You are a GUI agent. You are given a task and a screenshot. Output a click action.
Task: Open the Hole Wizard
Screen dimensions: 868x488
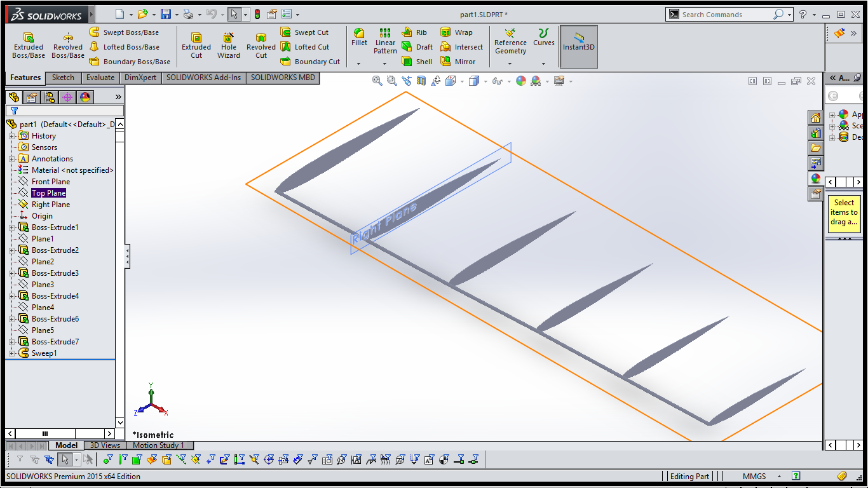pyautogui.click(x=229, y=46)
